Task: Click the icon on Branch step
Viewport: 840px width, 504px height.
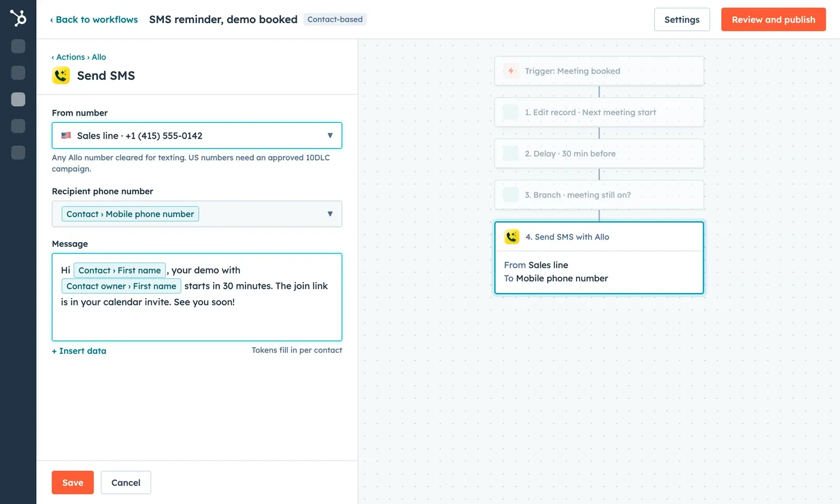Action: 511,195
